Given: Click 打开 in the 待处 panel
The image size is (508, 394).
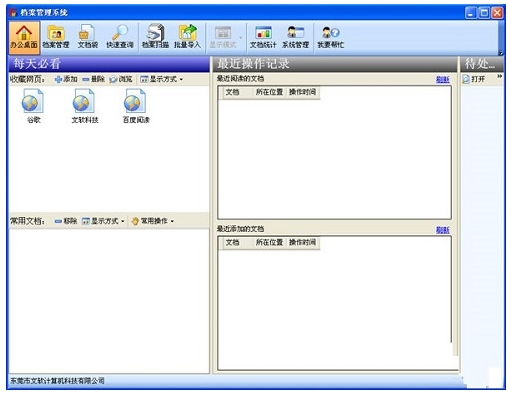Looking at the screenshot, I should [474, 79].
